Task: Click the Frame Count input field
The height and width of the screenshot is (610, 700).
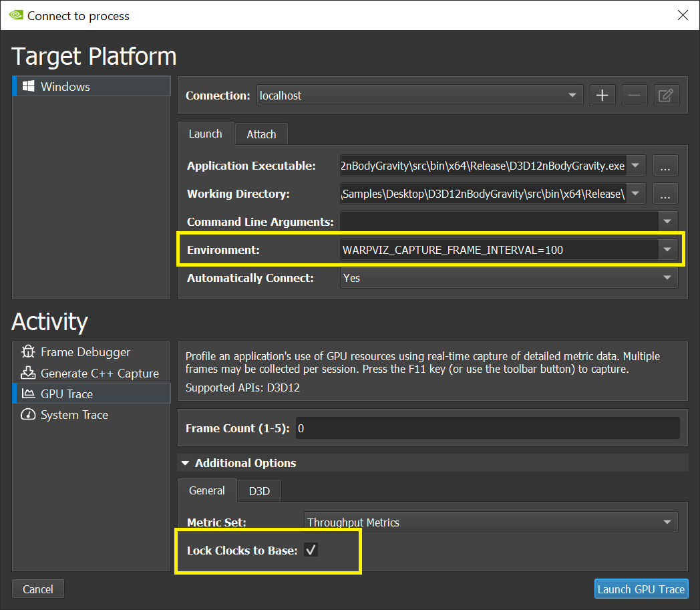Action: 486,428
